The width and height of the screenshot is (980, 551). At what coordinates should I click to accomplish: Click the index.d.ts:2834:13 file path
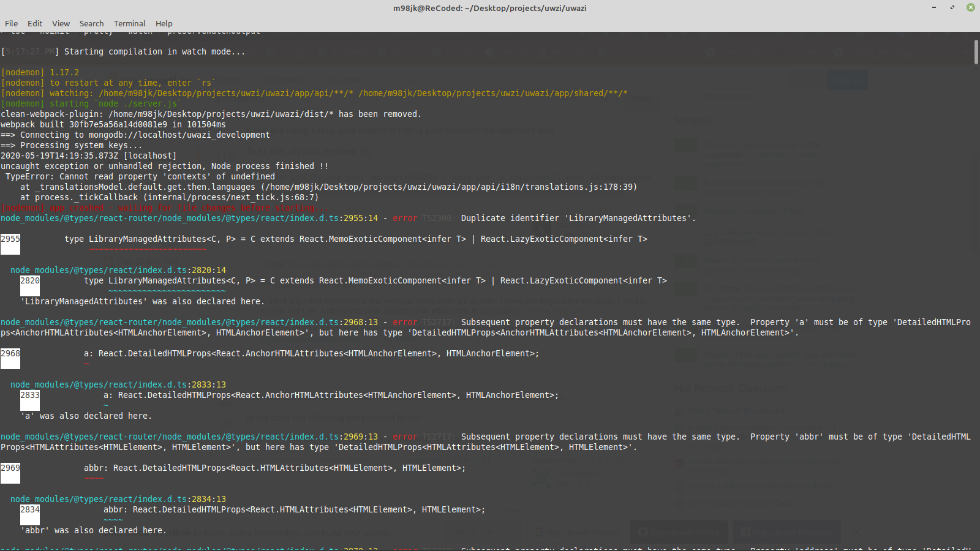click(x=118, y=499)
